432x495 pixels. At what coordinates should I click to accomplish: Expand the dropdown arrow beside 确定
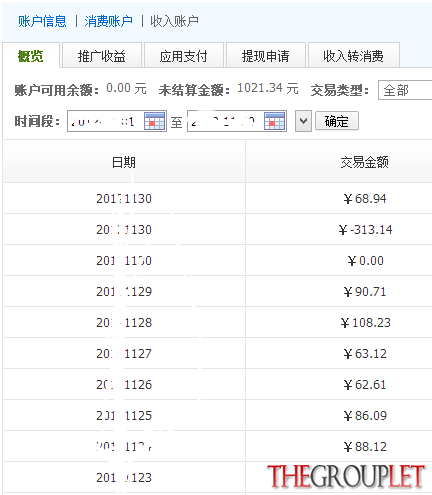pos(303,121)
